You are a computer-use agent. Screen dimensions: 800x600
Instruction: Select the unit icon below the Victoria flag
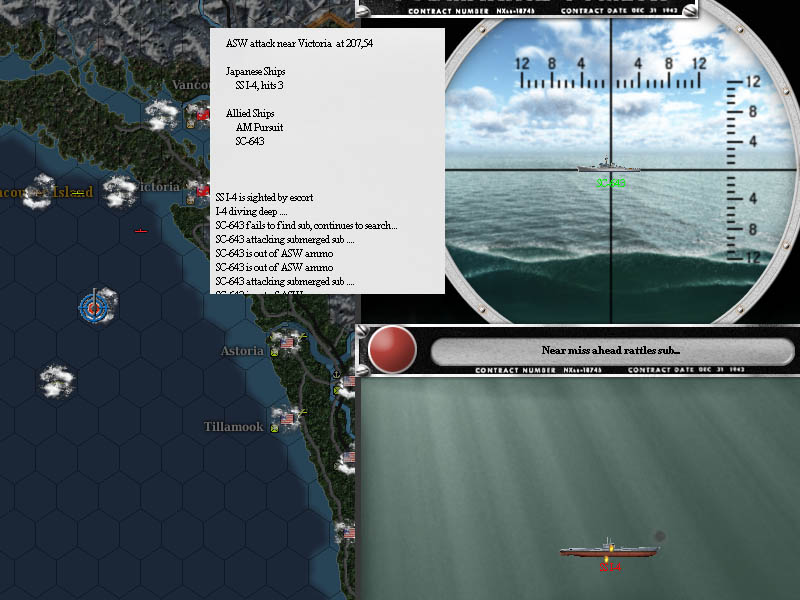(190, 201)
